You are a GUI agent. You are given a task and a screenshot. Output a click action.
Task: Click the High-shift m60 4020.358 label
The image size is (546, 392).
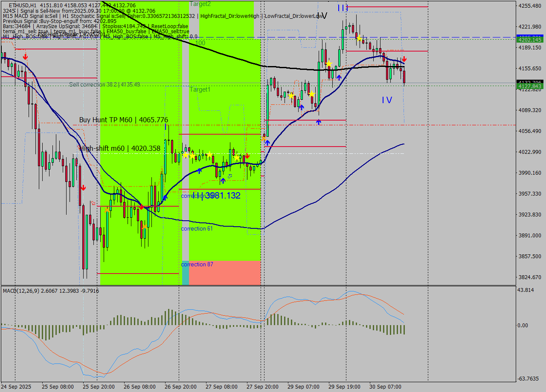coord(120,148)
